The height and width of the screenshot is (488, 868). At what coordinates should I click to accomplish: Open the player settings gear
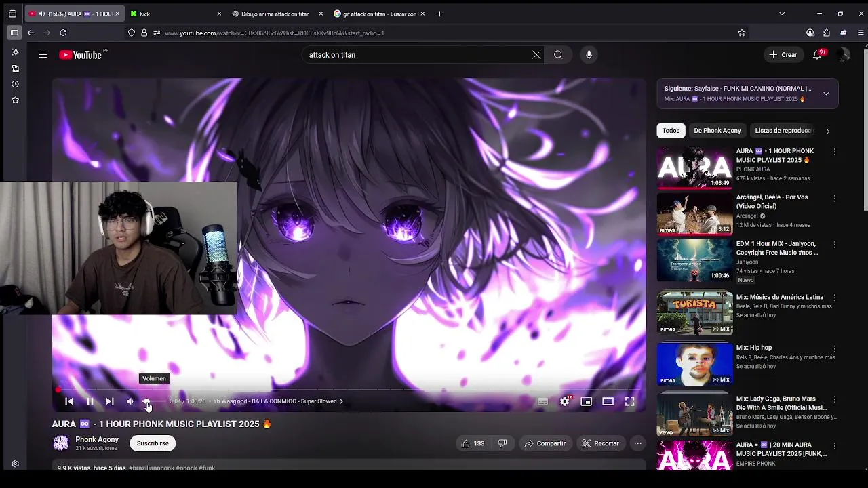[565, 401]
